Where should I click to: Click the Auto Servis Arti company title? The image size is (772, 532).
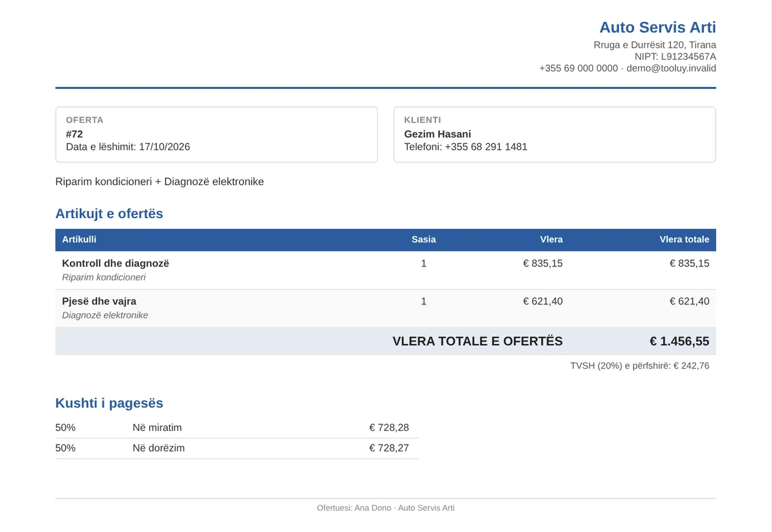tap(657, 27)
